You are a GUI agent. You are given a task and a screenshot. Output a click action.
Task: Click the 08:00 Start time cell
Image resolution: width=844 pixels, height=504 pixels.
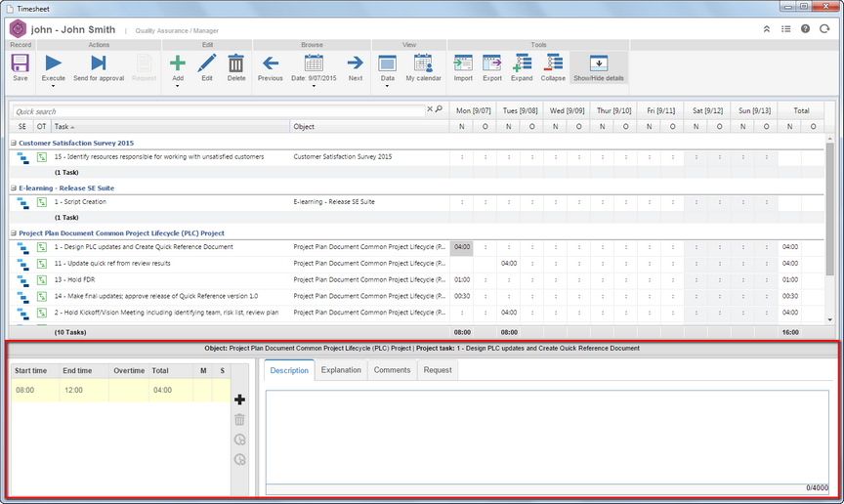coord(35,391)
